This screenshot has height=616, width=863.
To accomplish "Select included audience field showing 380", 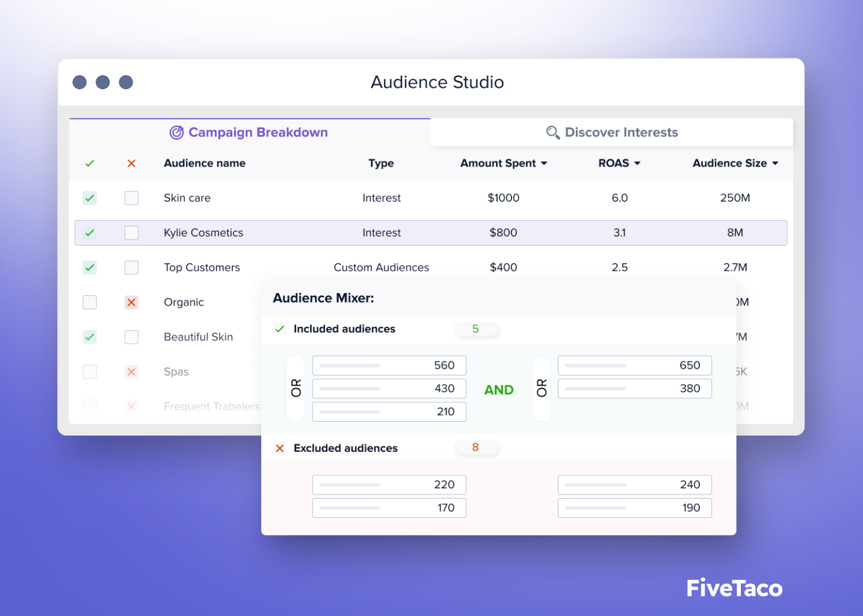I will pyautogui.click(x=635, y=389).
